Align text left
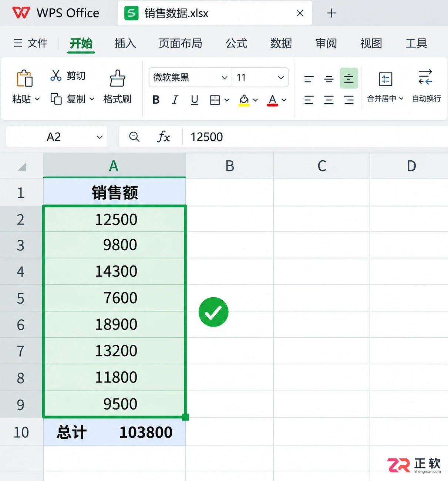The height and width of the screenshot is (481, 448). click(x=309, y=100)
